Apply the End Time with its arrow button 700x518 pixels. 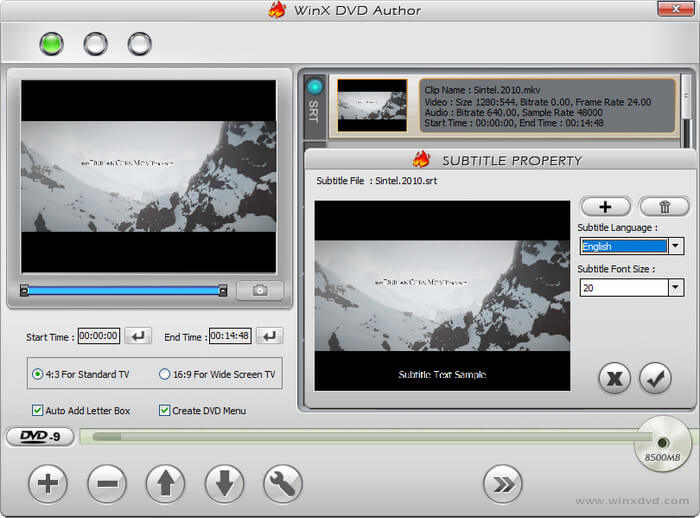(x=270, y=336)
